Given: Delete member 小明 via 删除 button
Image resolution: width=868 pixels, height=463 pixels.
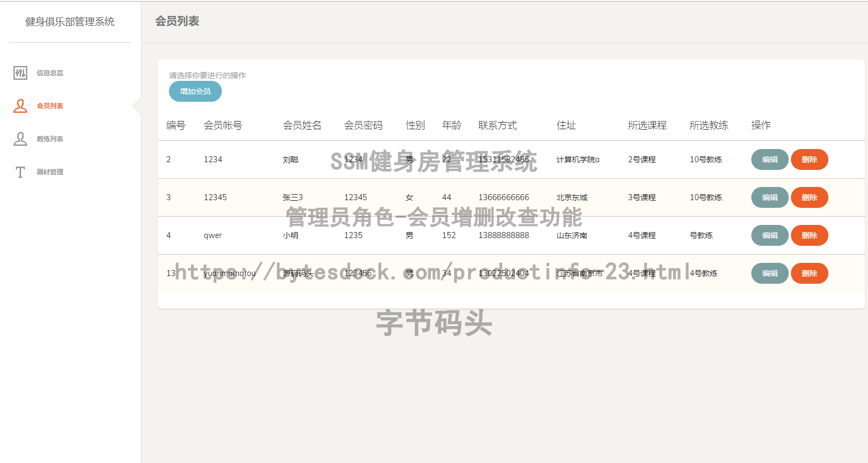Looking at the screenshot, I should click(810, 235).
